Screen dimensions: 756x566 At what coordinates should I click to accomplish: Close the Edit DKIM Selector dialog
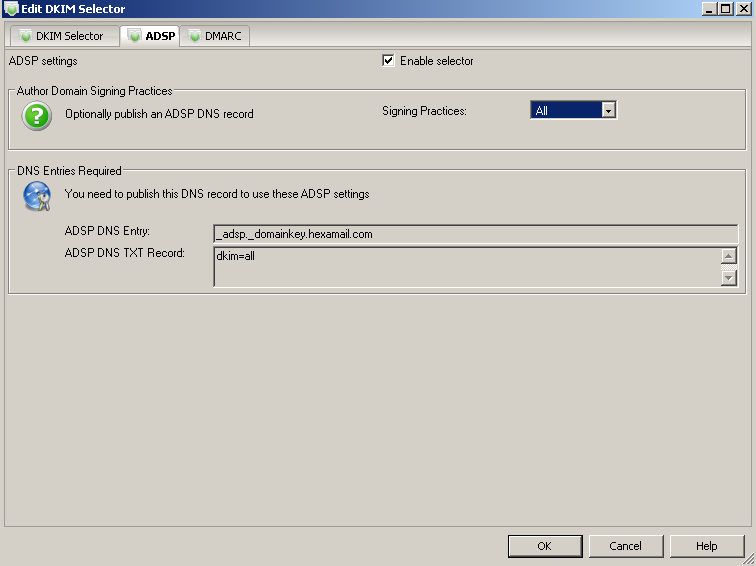pyautogui.click(x=743, y=9)
